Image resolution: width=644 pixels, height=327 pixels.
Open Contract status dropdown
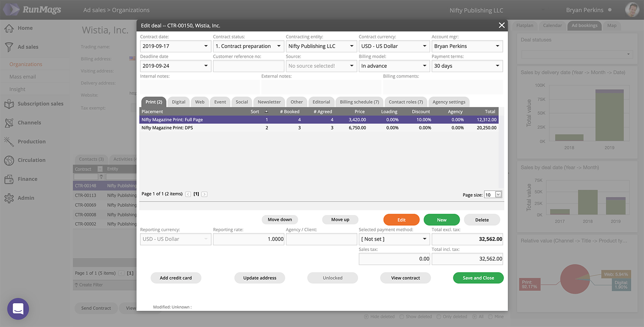click(279, 46)
